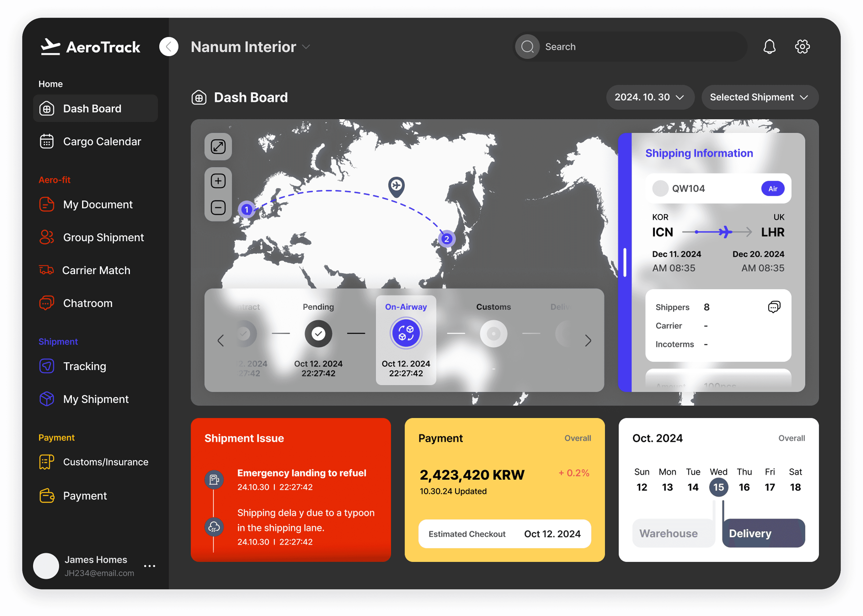863x616 pixels.
Task: Open the shippers chat icon
Action: coord(774,307)
